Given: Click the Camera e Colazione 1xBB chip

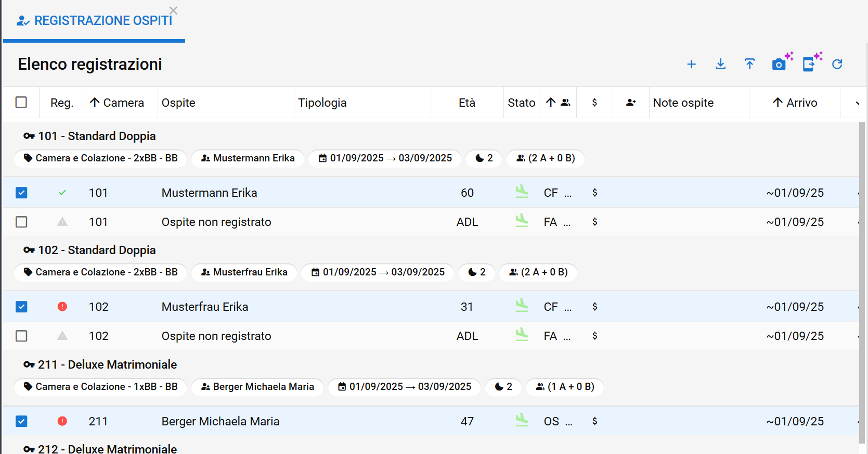Looking at the screenshot, I should coord(100,387).
